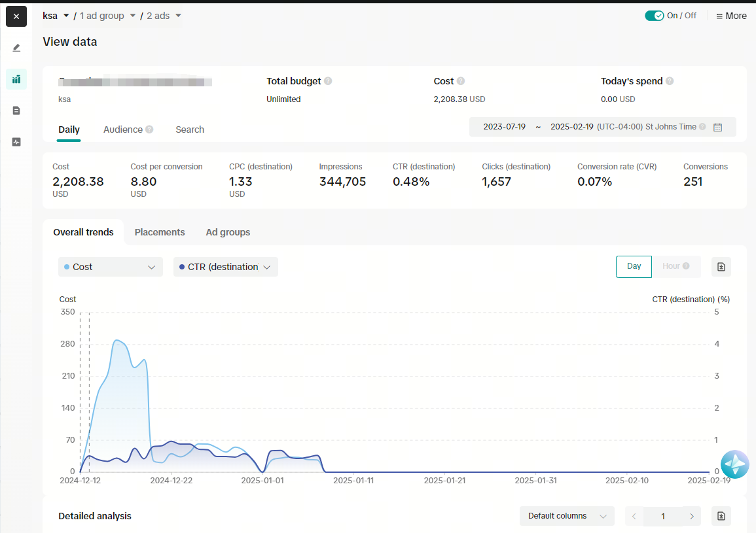Export the Detailed analysis table
Image resolution: width=756 pixels, height=533 pixels.
(721, 516)
